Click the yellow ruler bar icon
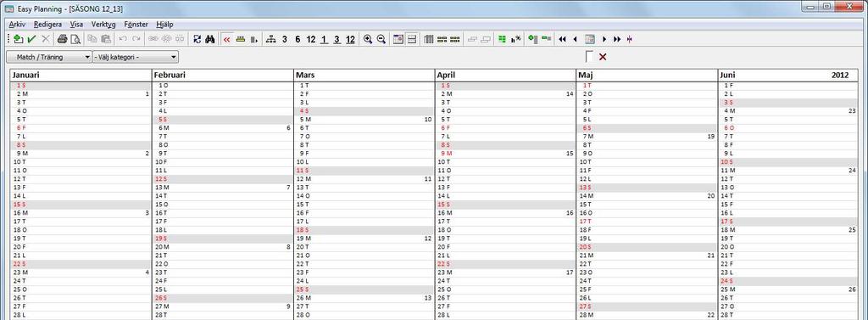 coord(240,39)
